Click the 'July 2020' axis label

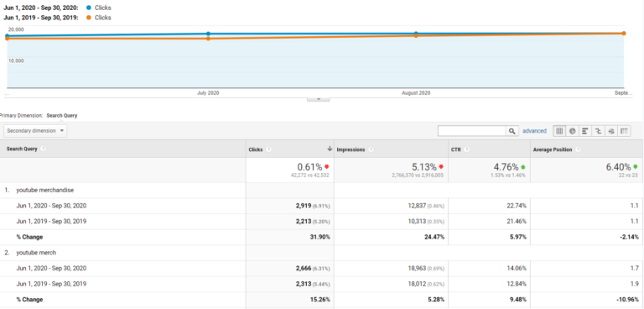[208, 93]
